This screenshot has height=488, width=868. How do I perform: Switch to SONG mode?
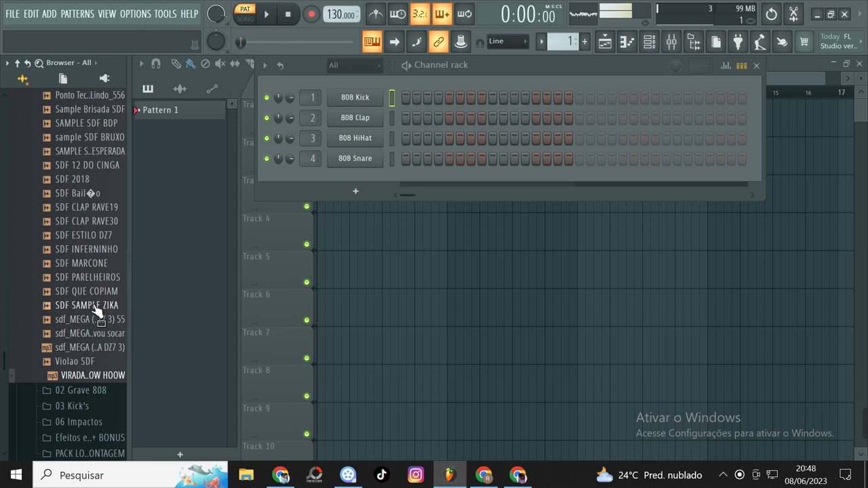point(245,19)
